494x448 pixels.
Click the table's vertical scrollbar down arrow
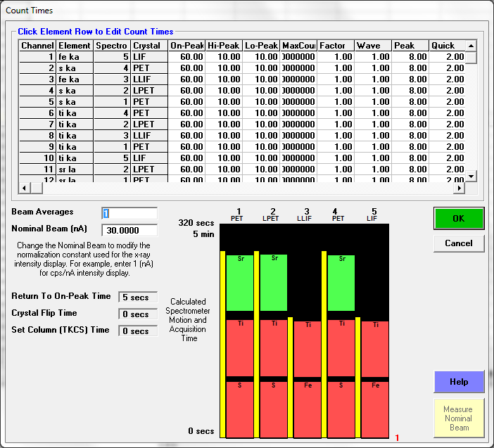(471, 175)
